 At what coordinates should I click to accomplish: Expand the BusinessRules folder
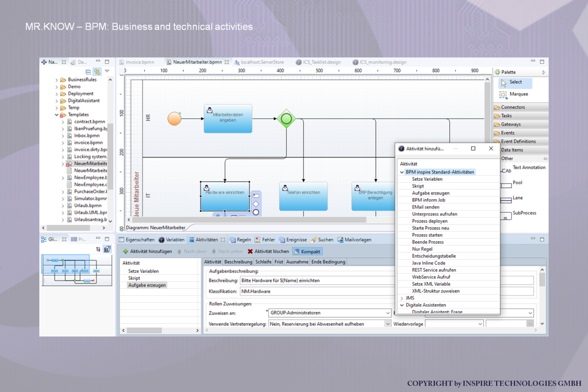tap(57, 80)
